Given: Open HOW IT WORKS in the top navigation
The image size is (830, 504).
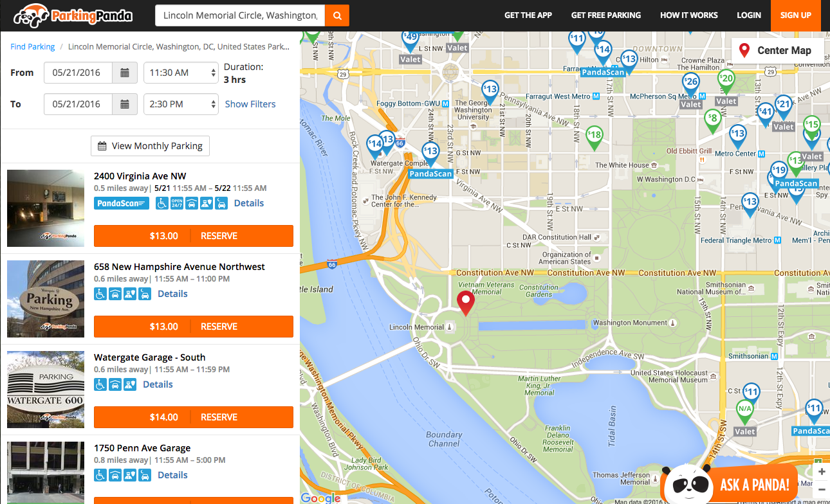Looking at the screenshot, I should [x=689, y=15].
